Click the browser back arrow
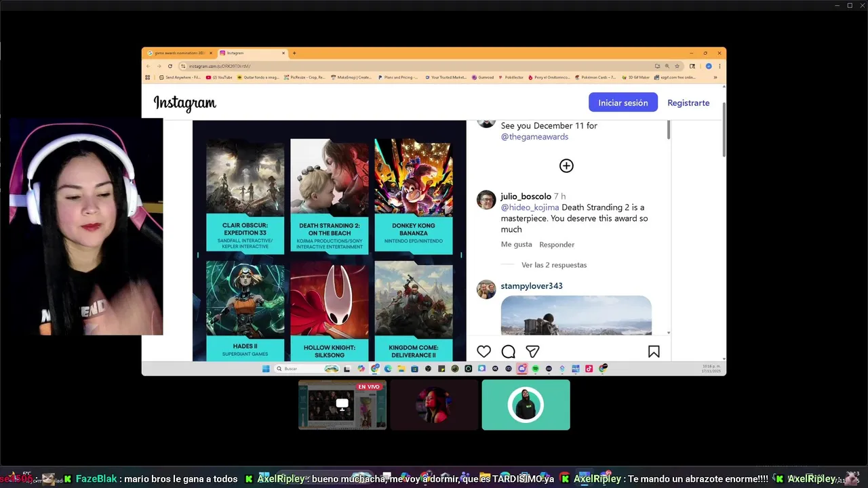868x488 pixels. (x=148, y=66)
